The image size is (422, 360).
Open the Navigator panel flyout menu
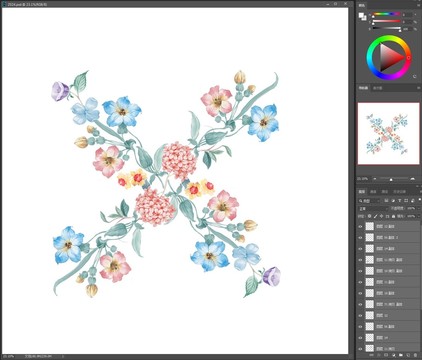(419, 88)
